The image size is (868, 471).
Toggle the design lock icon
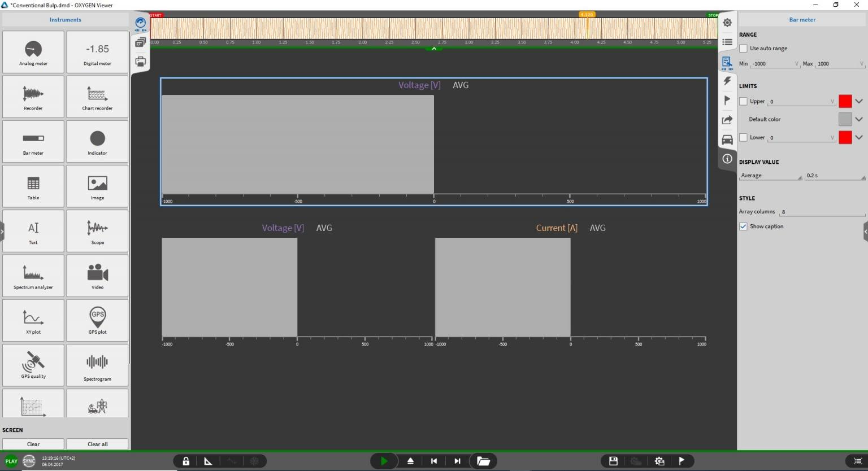186,461
